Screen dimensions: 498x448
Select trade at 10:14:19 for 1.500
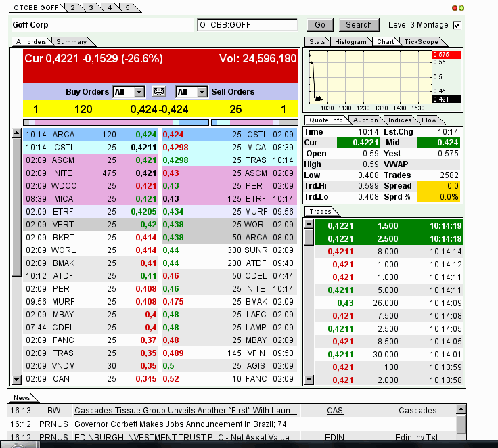tap(388, 226)
